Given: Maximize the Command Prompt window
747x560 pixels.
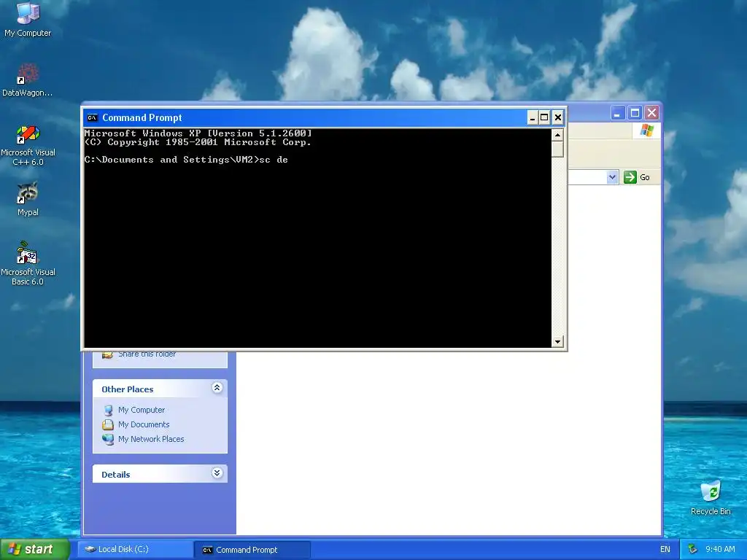Looking at the screenshot, I should 544,117.
